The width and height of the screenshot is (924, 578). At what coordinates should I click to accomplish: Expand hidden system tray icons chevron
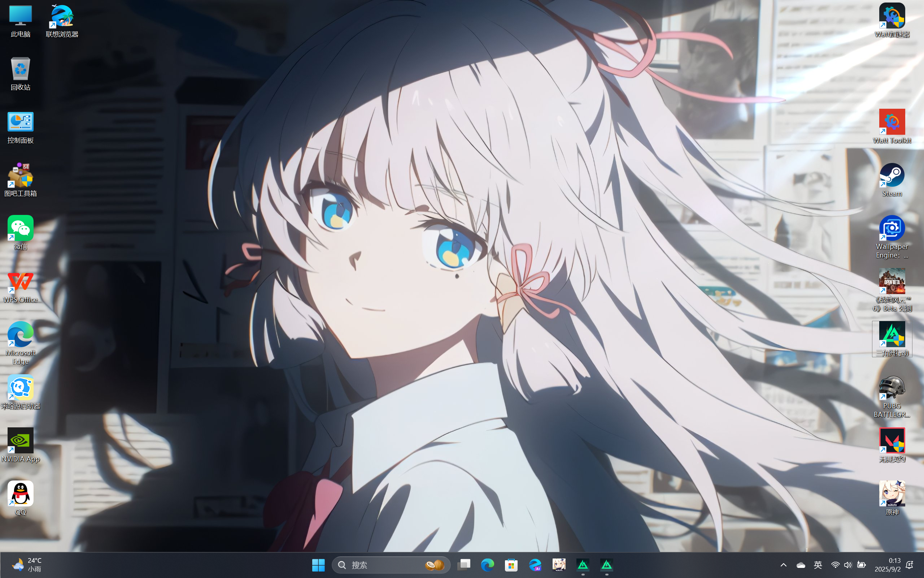(784, 565)
